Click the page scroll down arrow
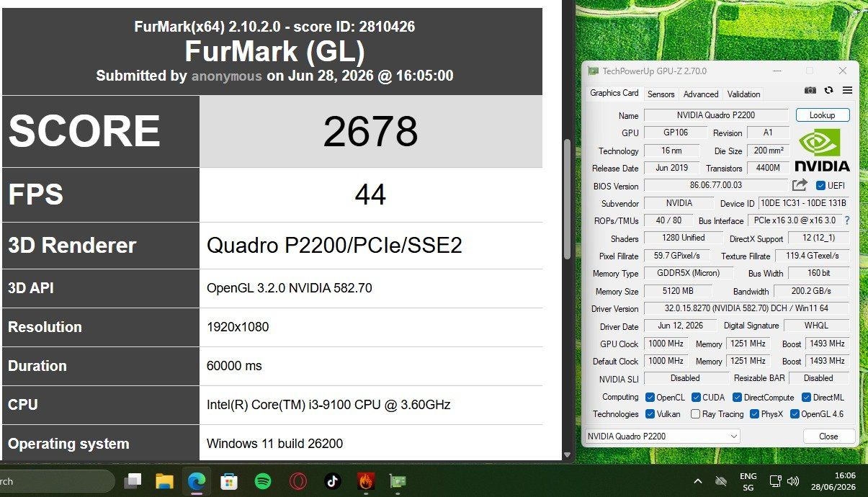The height and width of the screenshot is (497, 868). [567, 455]
